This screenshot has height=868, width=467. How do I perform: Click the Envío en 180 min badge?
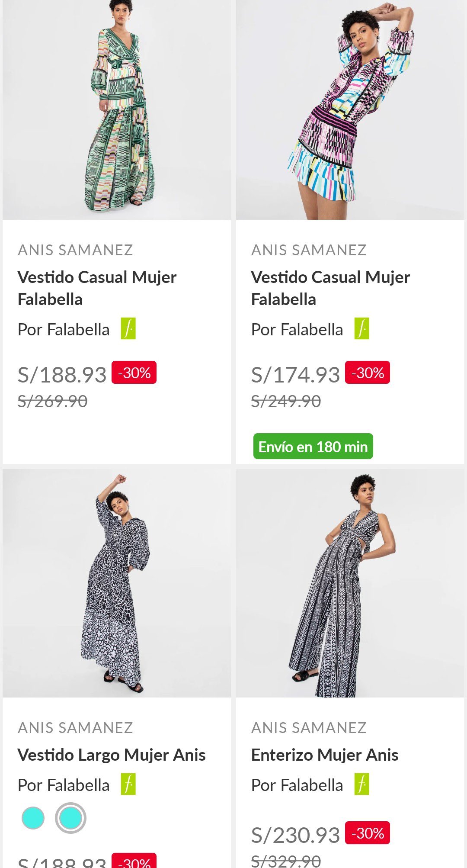pos(313,447)
